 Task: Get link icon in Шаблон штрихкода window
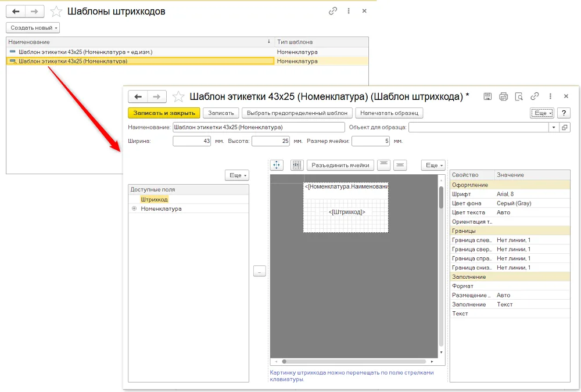[535, 96]
